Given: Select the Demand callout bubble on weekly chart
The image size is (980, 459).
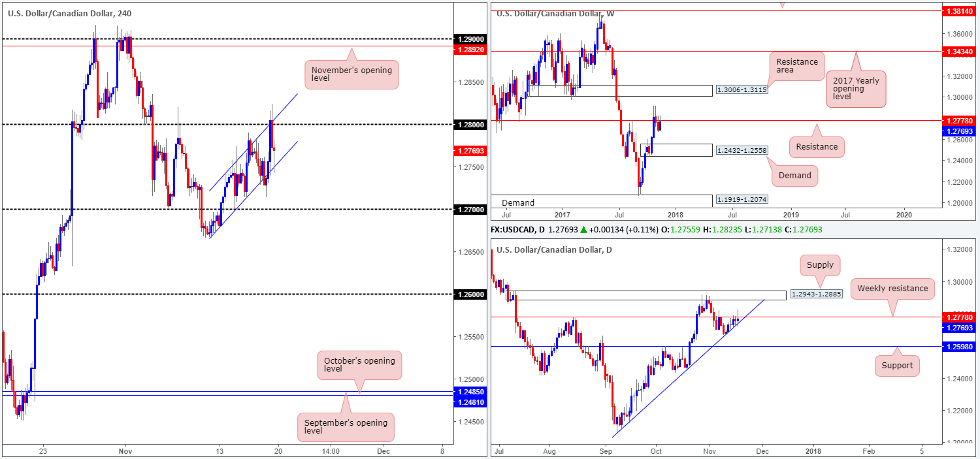Looking at the screenshot, I should [x=794, y=175].
